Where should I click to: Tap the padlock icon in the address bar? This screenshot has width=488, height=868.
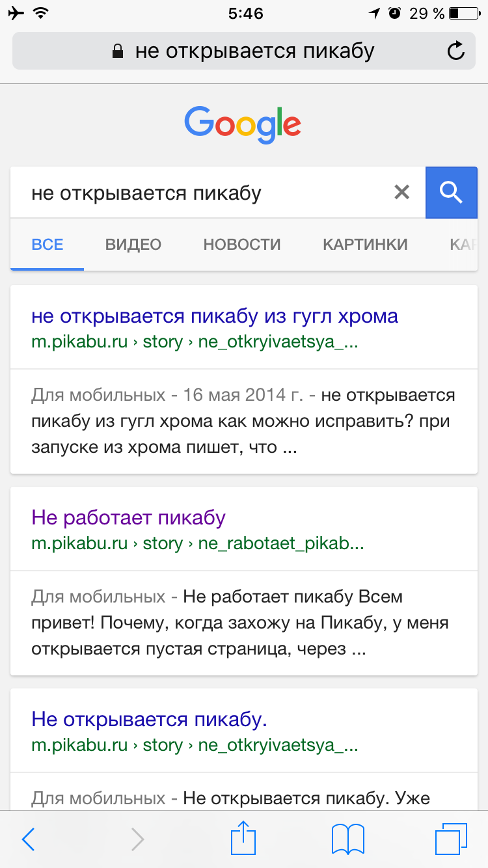click(118, 51)
